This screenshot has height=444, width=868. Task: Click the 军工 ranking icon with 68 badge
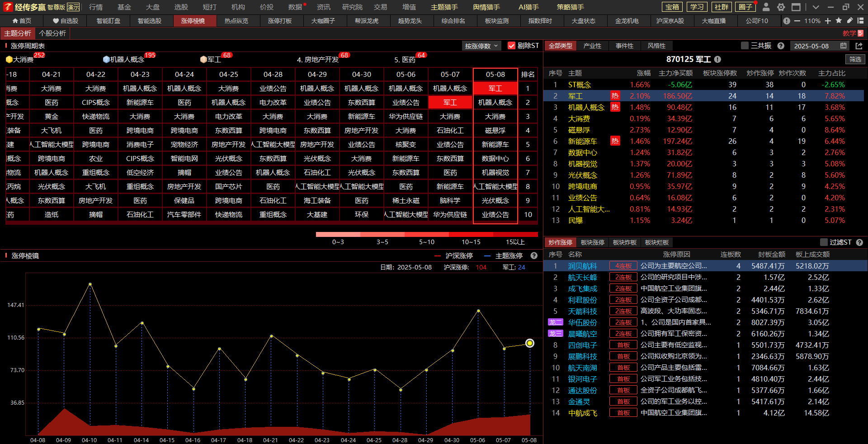[203, 59]
